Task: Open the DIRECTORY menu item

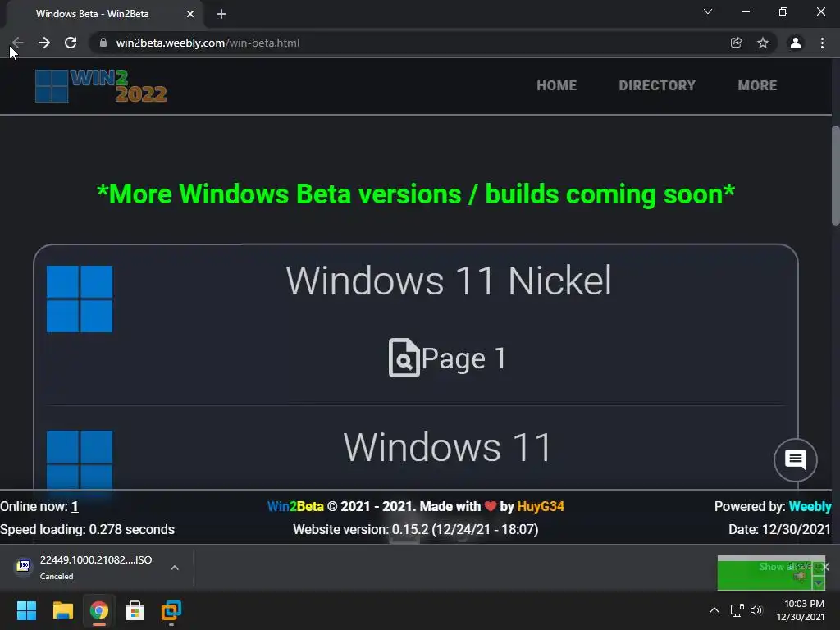Action: pyautogui.click(x=657, y=85)
